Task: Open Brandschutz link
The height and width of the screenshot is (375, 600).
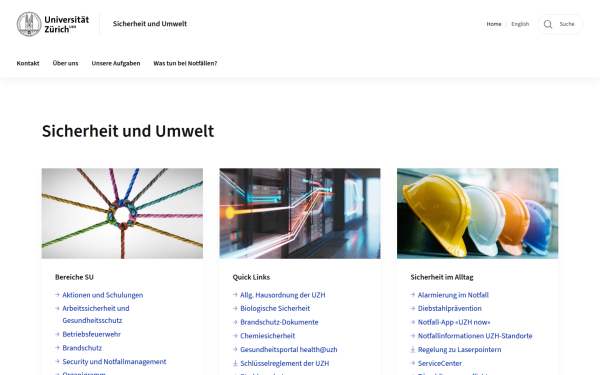Action: [x=82, y=348]
